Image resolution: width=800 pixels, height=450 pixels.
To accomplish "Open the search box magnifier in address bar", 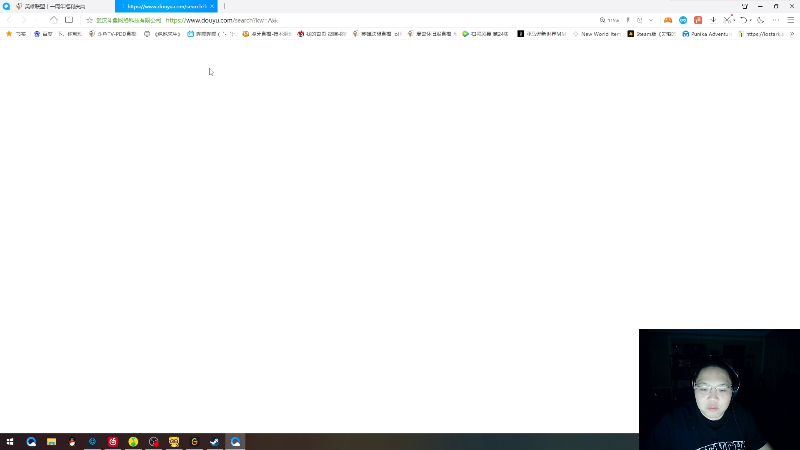I will pos(603,20).
